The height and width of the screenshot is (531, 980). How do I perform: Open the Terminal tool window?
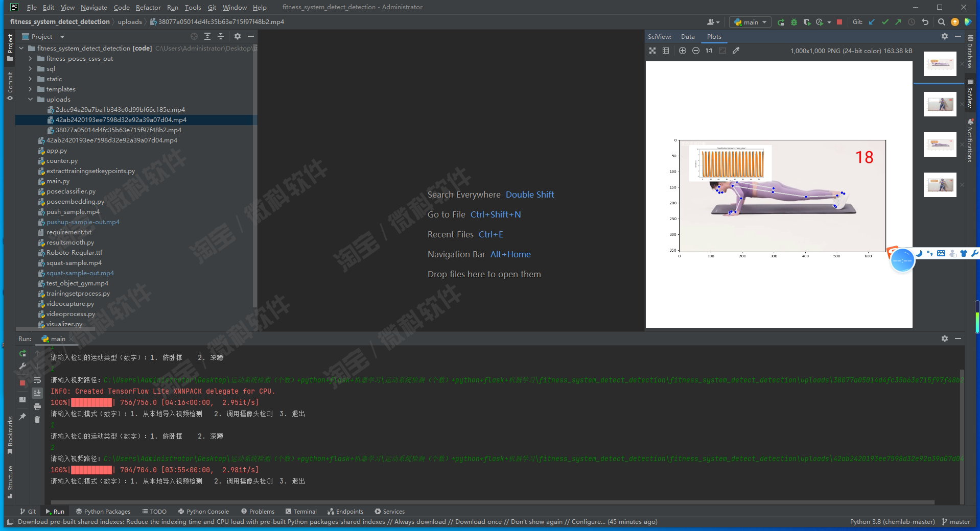pyautogui.click(x=301, y=511)
